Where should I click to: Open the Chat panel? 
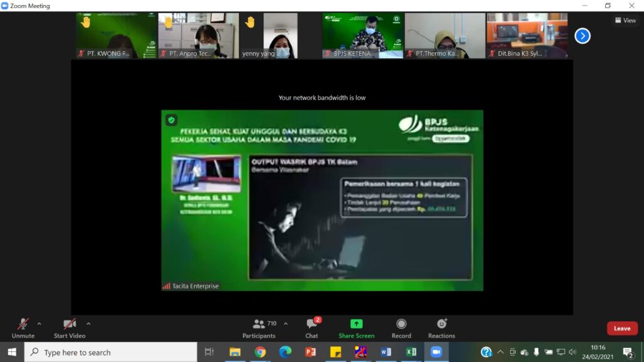312,327
